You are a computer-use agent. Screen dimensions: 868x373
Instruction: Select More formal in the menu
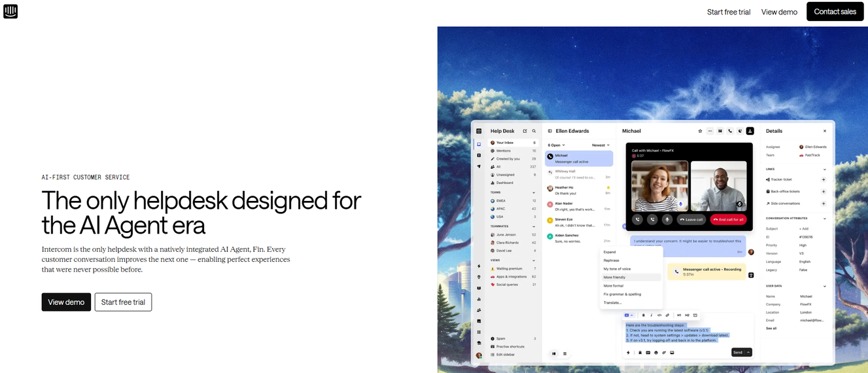tap(632, 286)
